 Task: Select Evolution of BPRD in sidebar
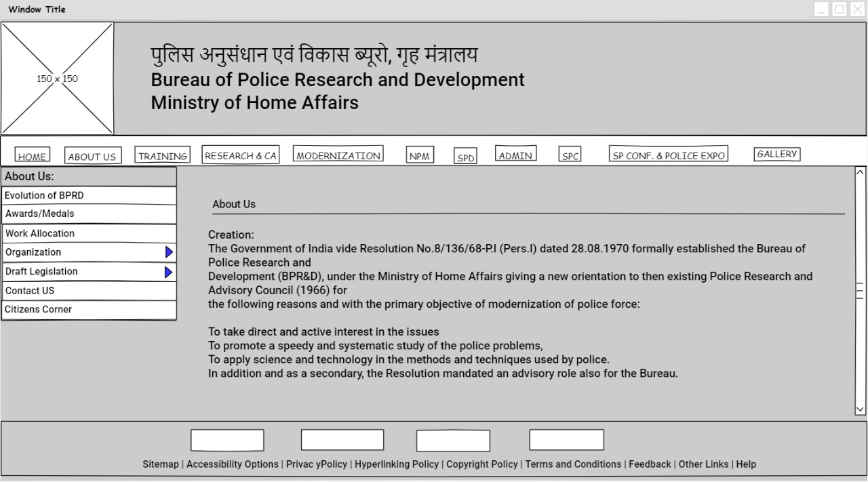click(89, 195)
